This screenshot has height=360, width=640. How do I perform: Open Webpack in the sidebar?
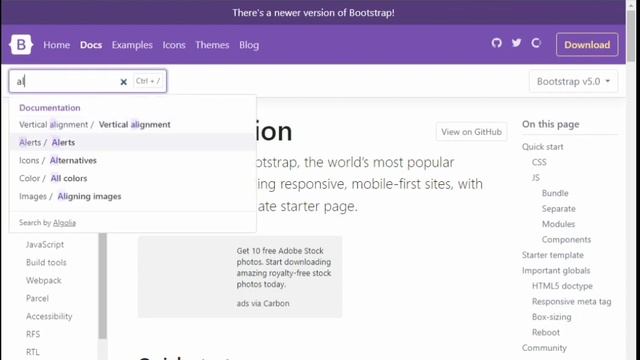pyautogui.click(x=44, y=280)
